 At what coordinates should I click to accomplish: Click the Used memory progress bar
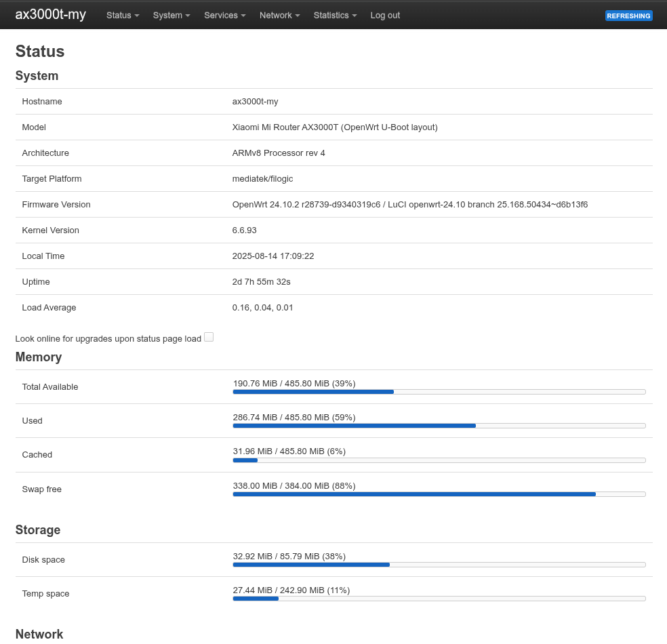[x=439, y=425]
